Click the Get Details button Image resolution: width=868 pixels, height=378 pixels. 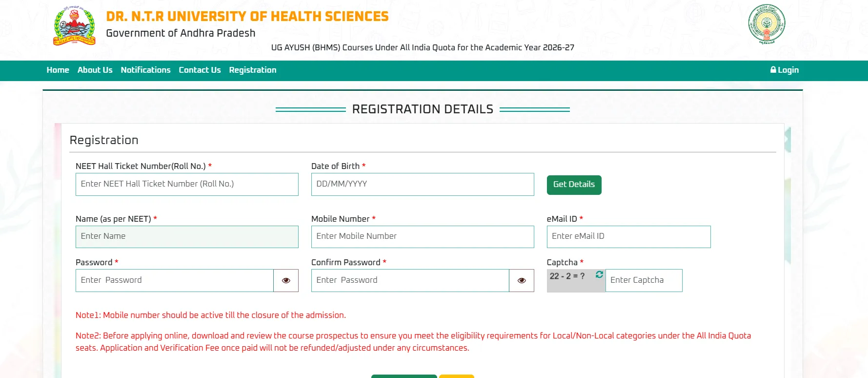tap(574, 185)
